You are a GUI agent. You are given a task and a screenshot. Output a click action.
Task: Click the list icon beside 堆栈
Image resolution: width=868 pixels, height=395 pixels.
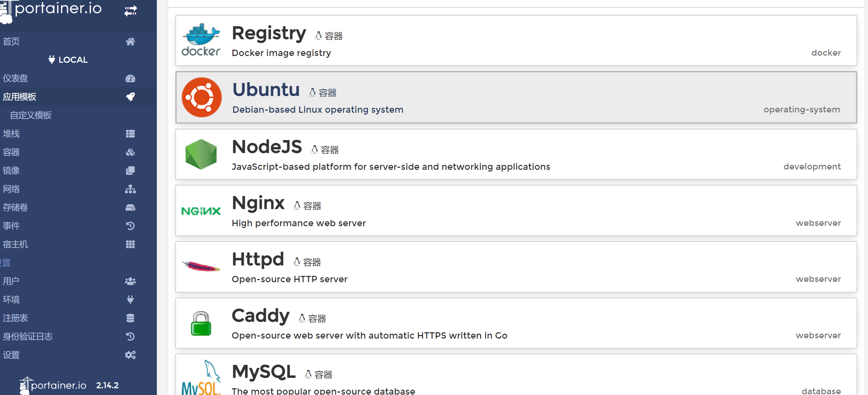130,134
